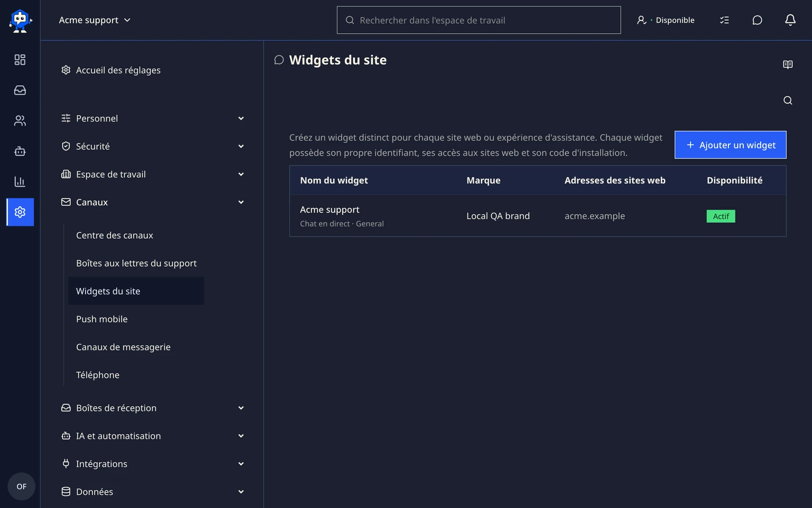Click the Disponibilité column header
The width and height of the screenshot is (812, 508).
(x=734, y=180)
